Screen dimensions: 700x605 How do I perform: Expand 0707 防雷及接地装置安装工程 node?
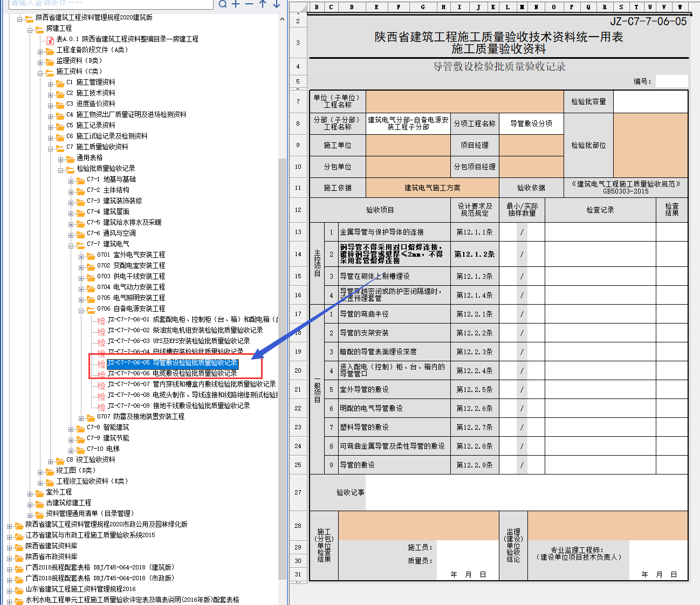81,418
